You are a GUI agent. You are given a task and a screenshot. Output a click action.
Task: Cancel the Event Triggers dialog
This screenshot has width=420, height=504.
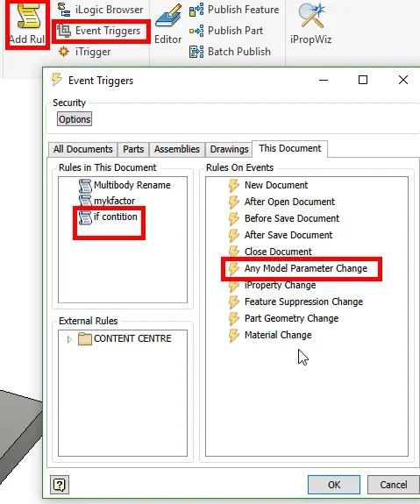(x=394, y=485)
